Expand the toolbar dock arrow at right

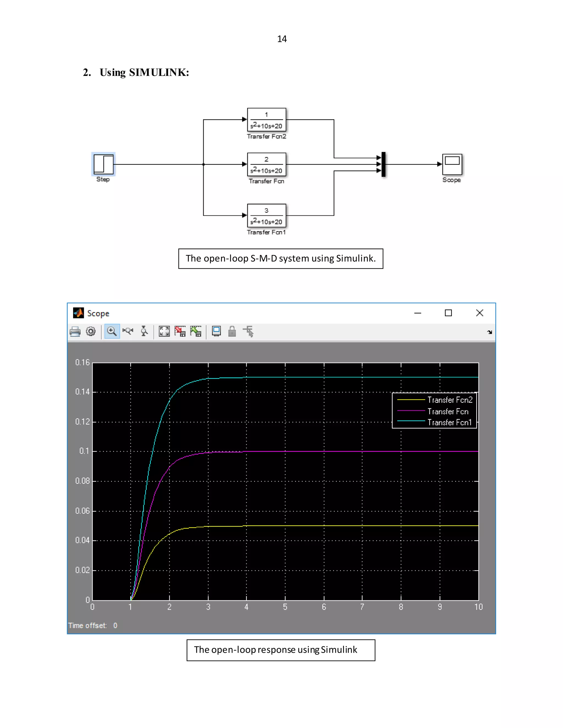click(x=489, y=332)
